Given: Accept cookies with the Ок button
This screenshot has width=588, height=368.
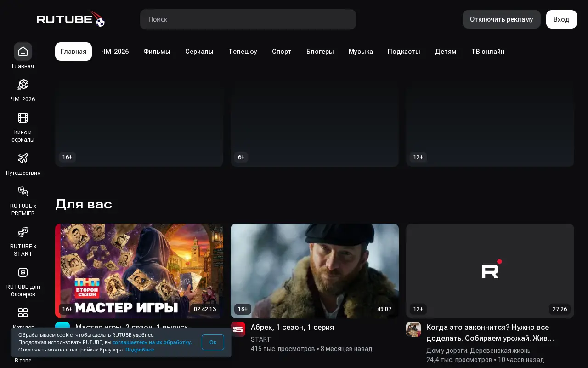Looking at the screenshot, I should coord(213,342).
